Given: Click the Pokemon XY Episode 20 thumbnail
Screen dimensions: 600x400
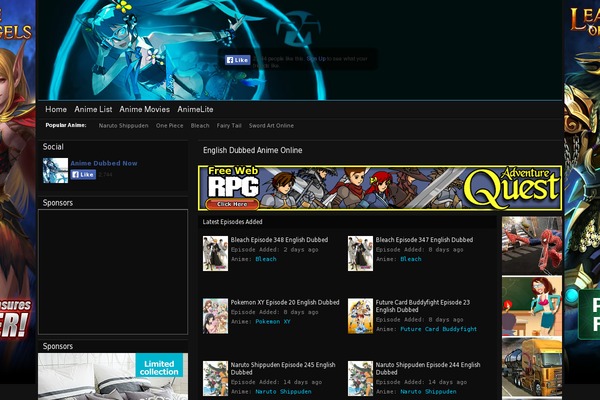Looking at the screenshot, I should (x=215, y=316).
